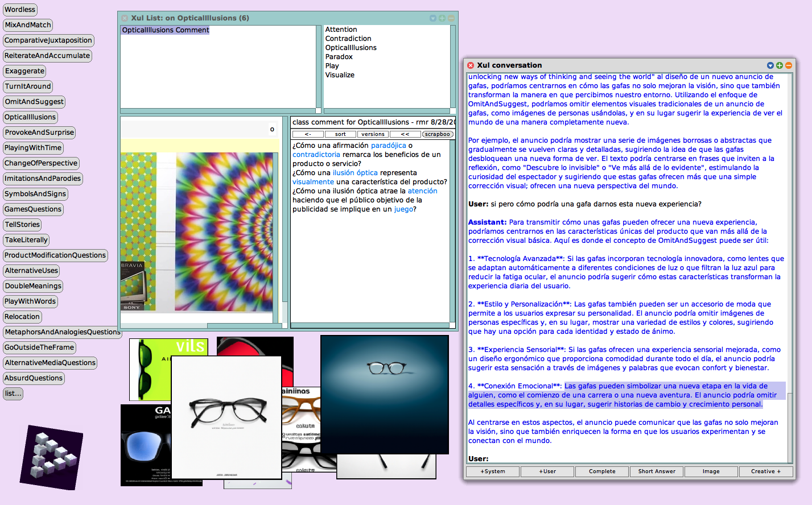
Task: Click the PlayWithWords button
Action: tap(30, 301)
